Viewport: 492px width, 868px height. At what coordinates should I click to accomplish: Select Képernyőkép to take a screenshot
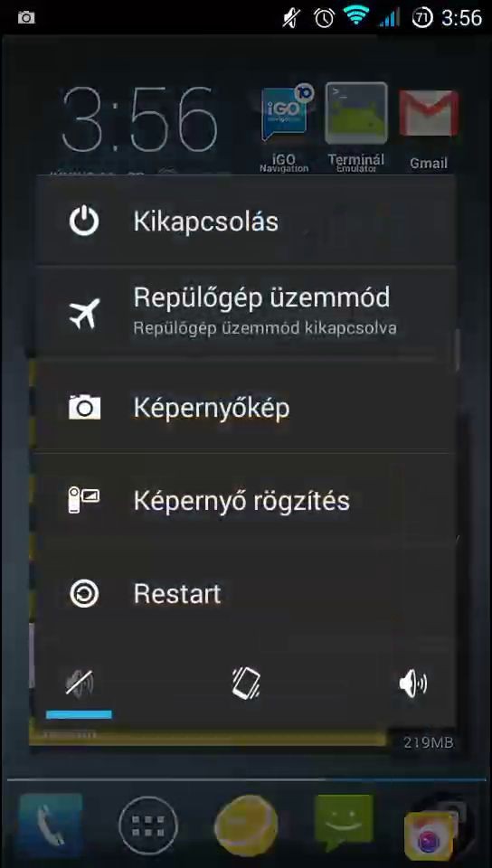[245, 408]
